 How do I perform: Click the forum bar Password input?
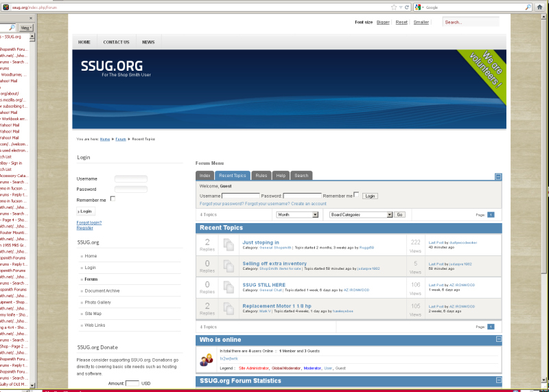click(x=302, y=196)
